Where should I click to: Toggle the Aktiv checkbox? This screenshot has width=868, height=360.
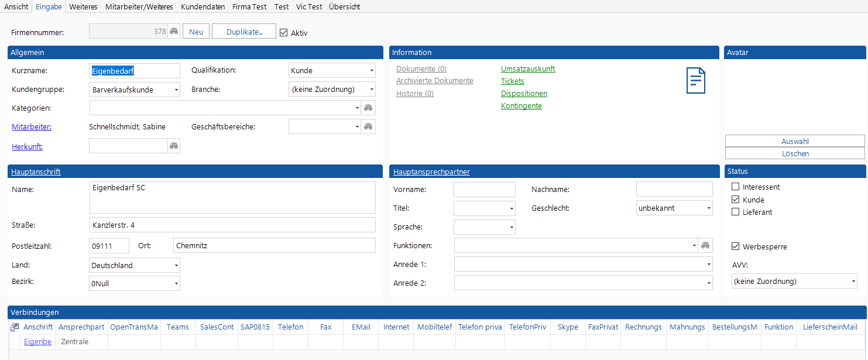click(x=284, y=33)
